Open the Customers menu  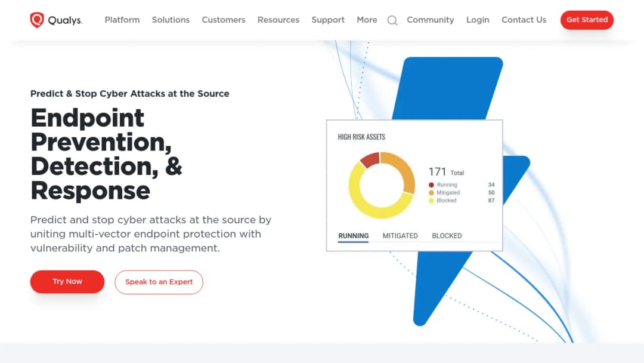(224, 20)
